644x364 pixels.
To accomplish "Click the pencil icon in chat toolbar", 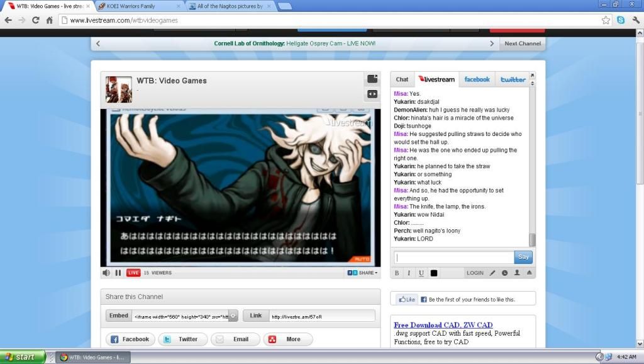I will tap(493, 273).
